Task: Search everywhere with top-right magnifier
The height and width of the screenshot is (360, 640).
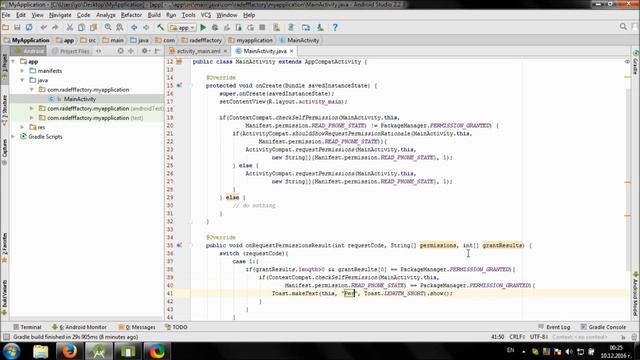Action: coord(623,27)
